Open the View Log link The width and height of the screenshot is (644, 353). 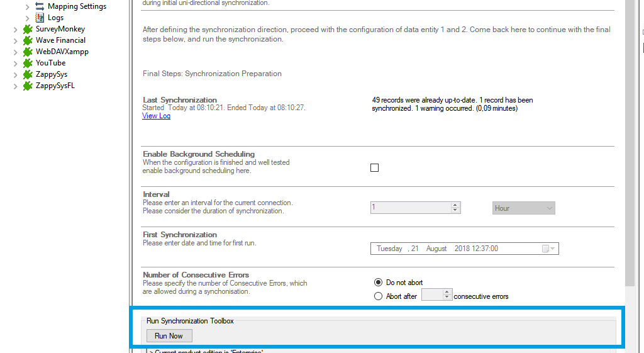pyautogui.click(x=156, y=116)
